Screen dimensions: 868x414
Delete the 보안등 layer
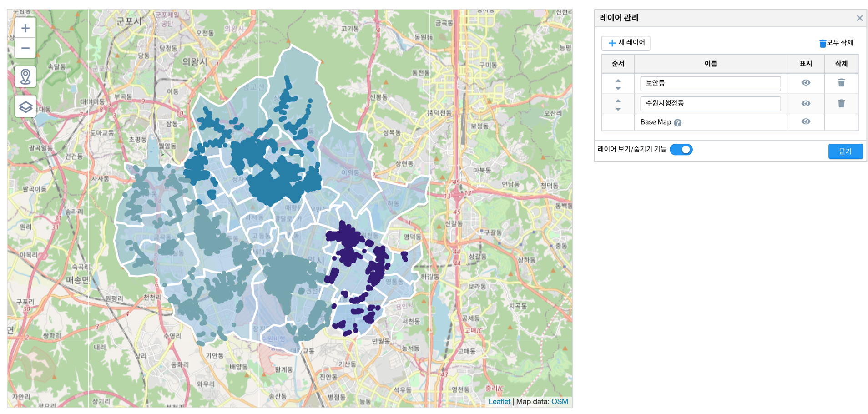(841, 83)
